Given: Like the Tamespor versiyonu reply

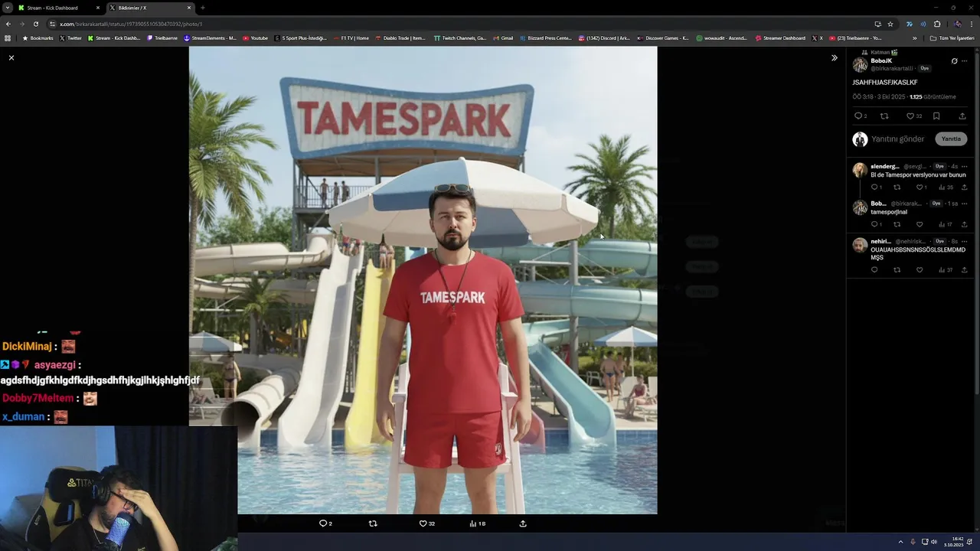Looking at the screenshot, I should 920,187.
